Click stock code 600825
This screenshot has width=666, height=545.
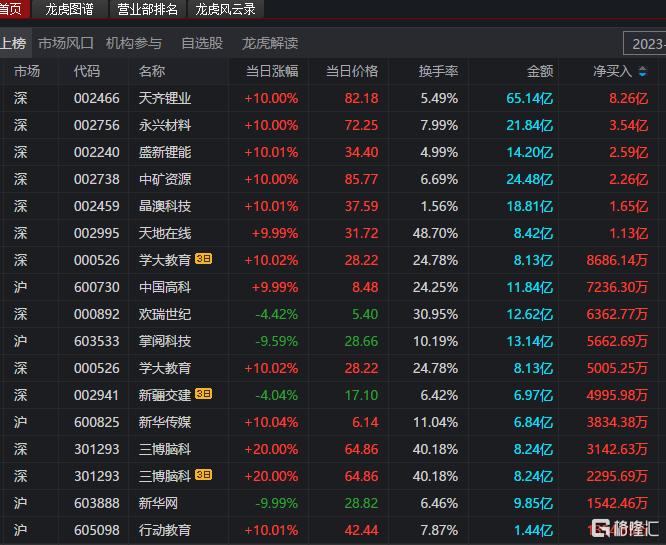point(96,422)
